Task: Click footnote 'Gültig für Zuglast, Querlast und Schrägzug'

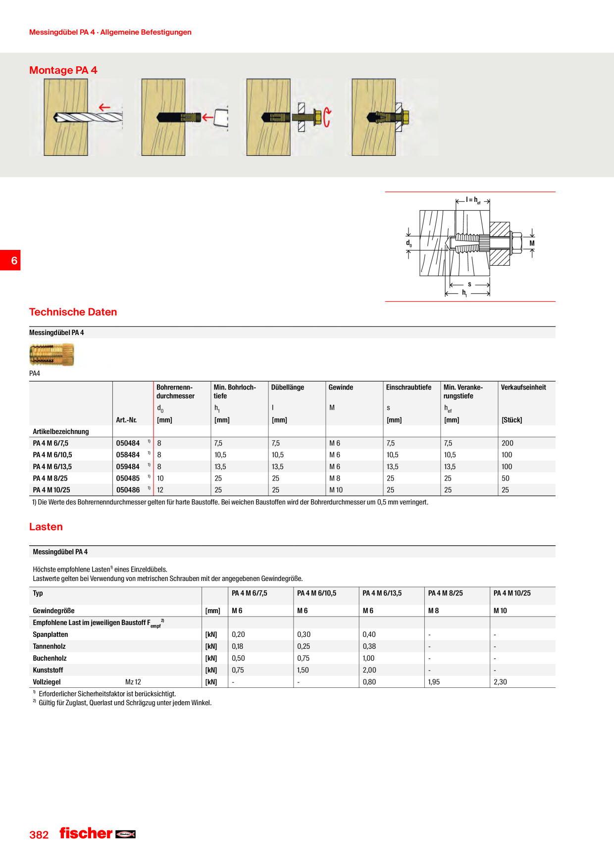Action: click(122, 703)
